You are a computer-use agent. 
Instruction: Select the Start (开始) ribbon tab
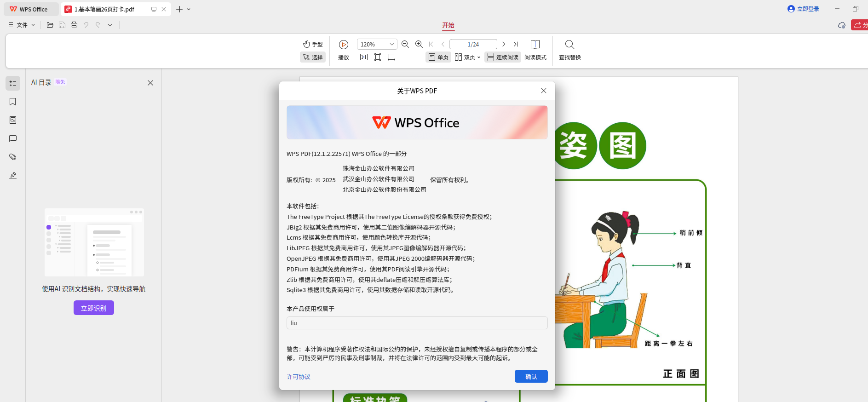pyautogui.click(x=448, y=25)
